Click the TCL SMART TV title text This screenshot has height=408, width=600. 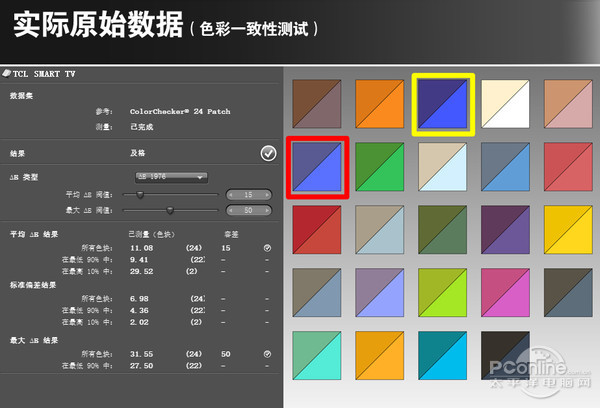(x=44, y=74)
